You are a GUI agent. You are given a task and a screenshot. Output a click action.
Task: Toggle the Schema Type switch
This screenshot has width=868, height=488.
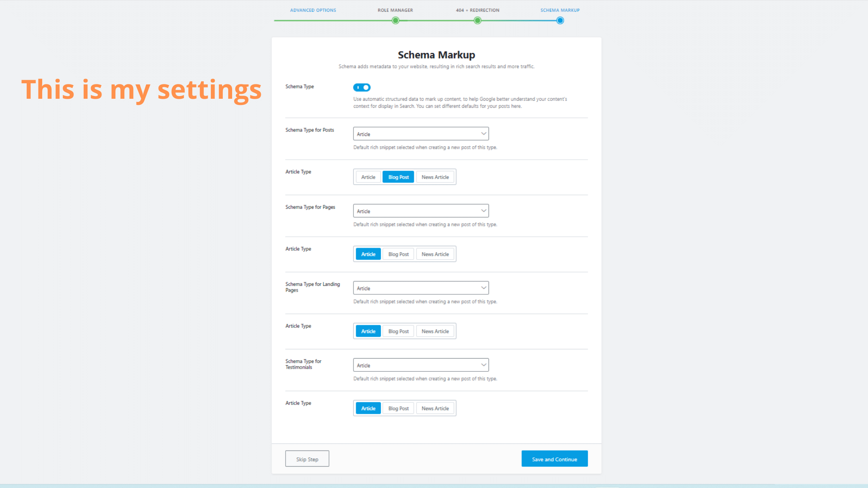coord(362,88)
